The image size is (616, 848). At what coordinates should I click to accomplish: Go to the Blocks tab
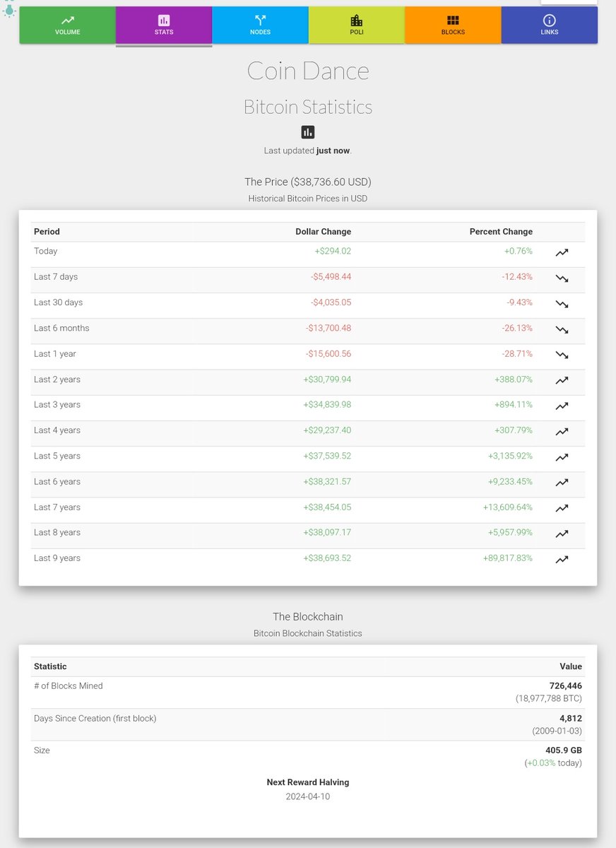tap(453, 25)
